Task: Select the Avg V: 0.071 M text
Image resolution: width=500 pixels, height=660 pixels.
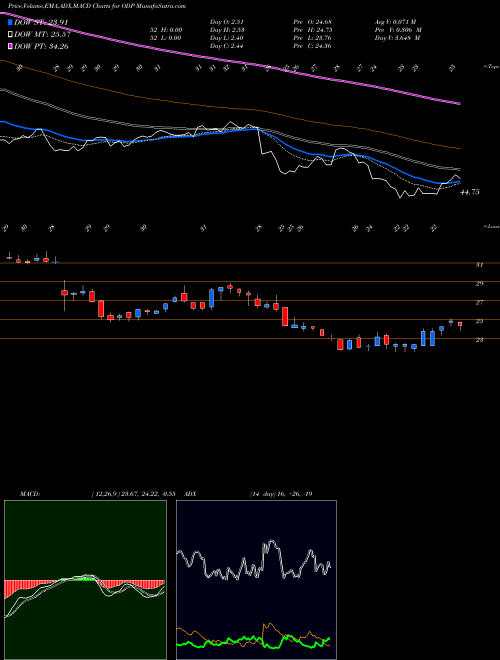Action: tap(398, 22)
